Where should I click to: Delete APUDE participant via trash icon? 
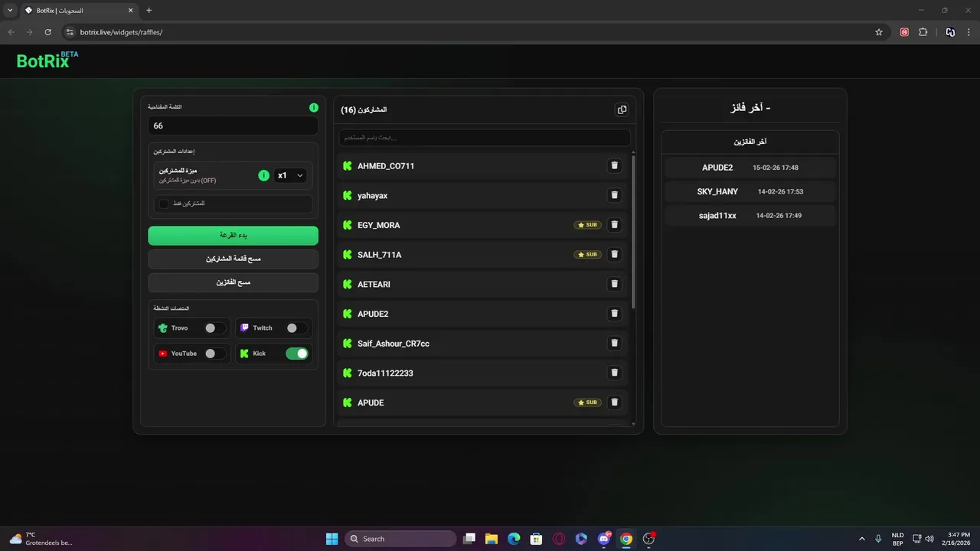pos(614,403)
